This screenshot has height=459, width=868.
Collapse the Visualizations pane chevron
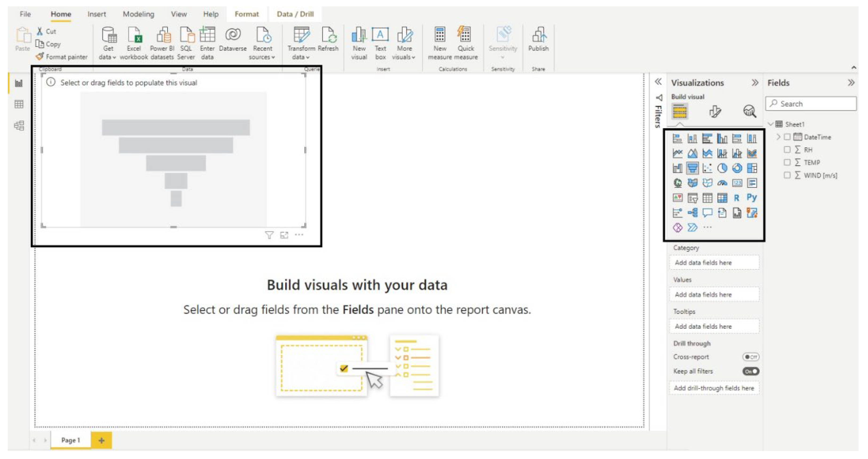755,83
